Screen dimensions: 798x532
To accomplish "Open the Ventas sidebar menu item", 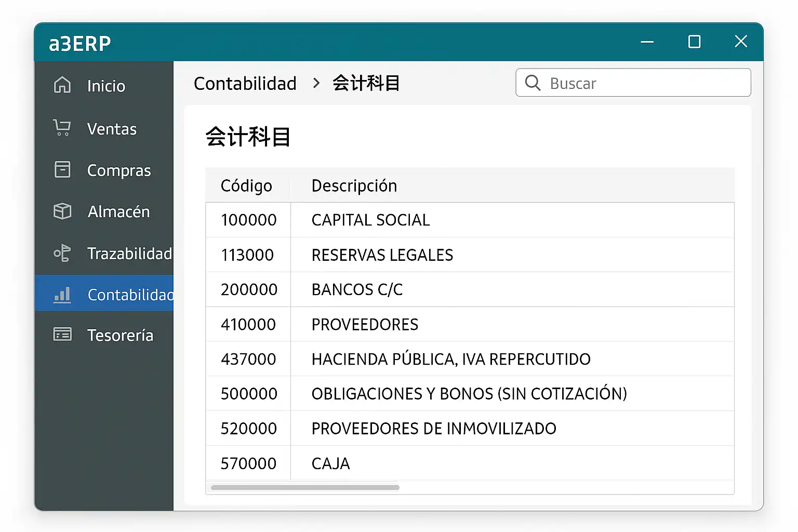I will click(112, 129).
